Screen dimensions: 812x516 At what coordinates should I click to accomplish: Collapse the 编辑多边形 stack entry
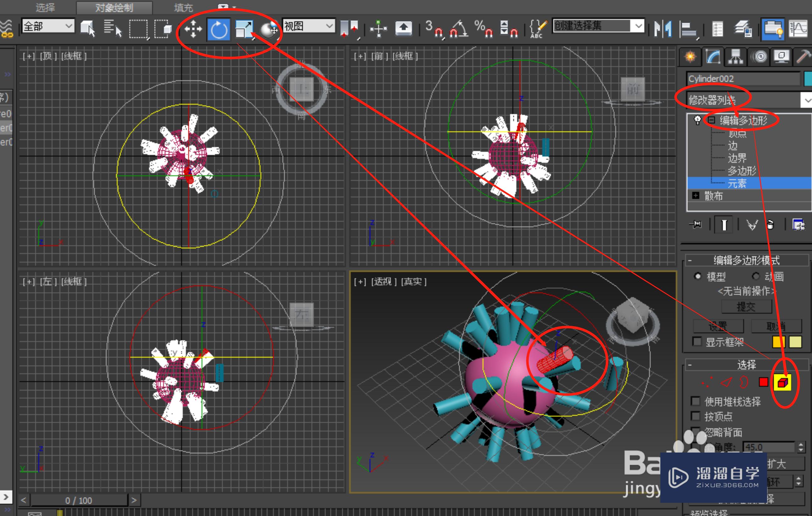[x=712, y=120]
